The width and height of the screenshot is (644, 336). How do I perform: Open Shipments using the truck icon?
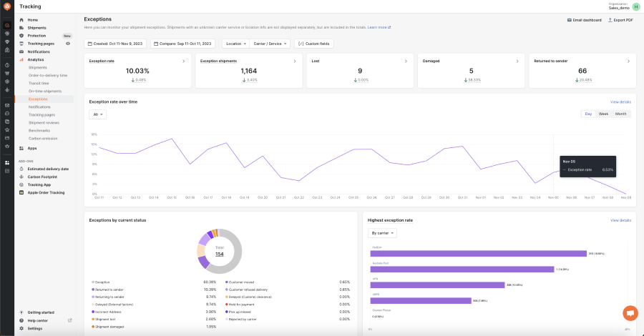21,28
